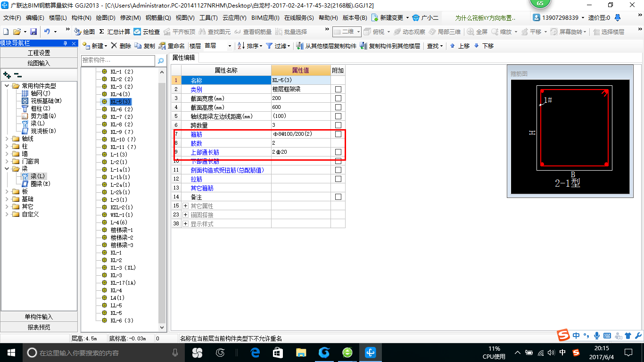Expand 锚固搭接 property group
Screen dimensions: 644x362
(x=186, y=215)
